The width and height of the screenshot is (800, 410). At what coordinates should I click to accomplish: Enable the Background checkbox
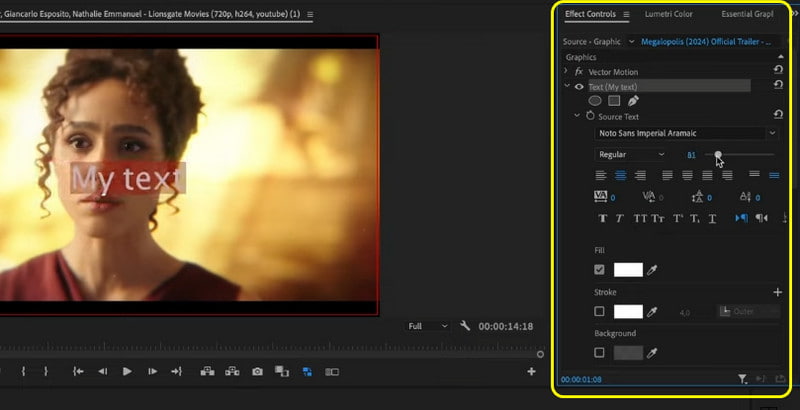point(599,352)
